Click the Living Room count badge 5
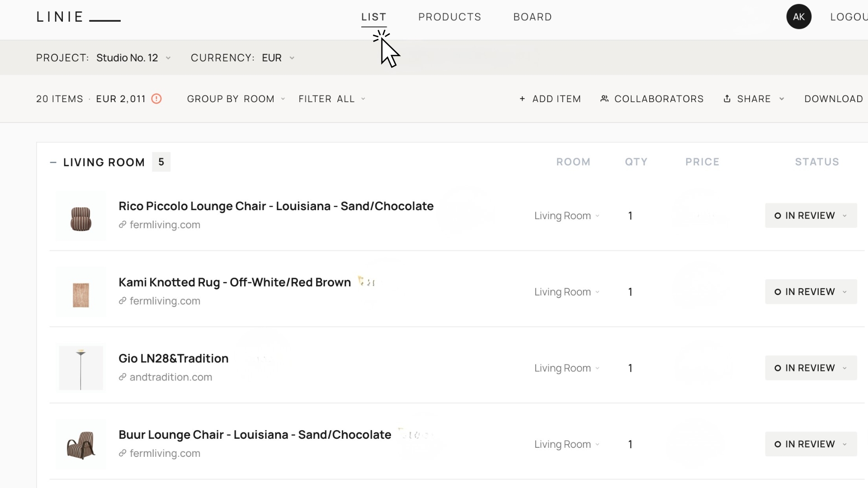The height and width of the screenshot is (488, 868). (x=161, y=162)
